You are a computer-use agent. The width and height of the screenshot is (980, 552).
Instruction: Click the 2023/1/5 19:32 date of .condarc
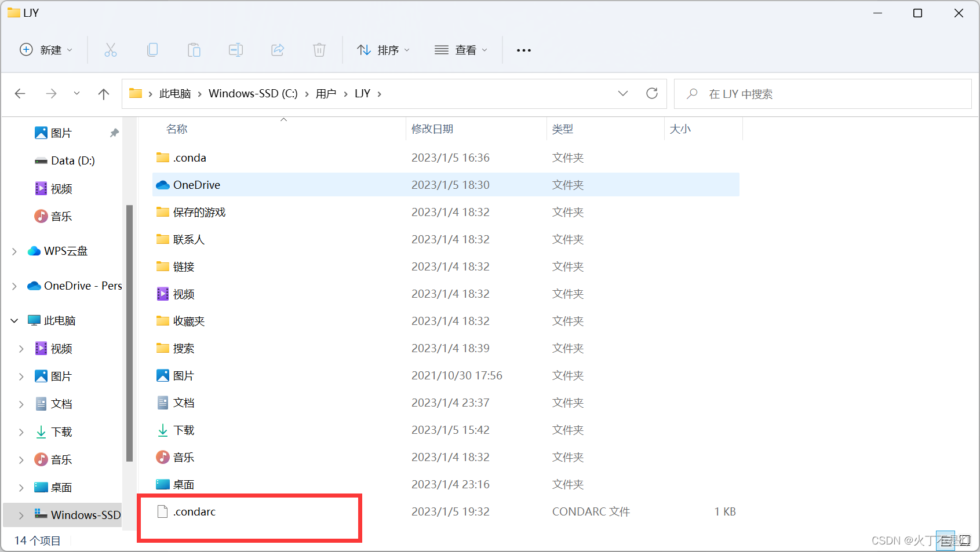[x=450, y=511]
